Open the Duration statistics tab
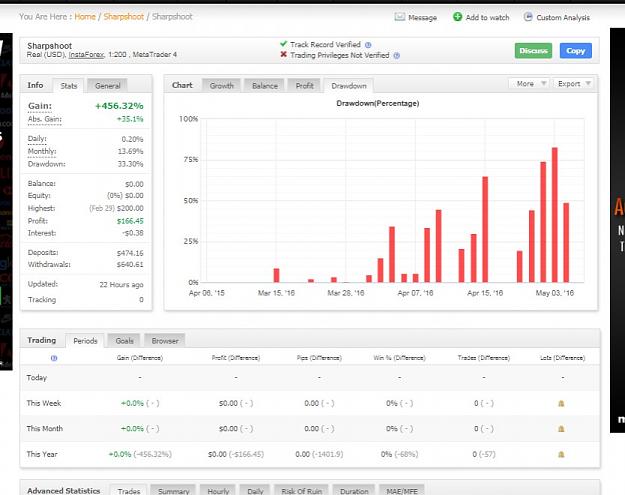The width and height of the screenshot is (625, 495). click(x=354, y=491)
